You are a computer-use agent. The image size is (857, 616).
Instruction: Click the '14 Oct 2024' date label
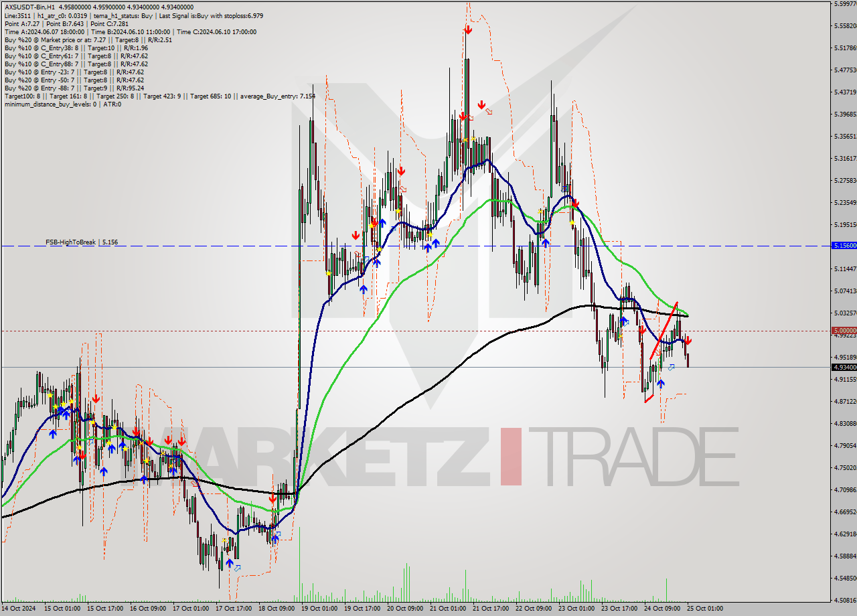point(18,609)
